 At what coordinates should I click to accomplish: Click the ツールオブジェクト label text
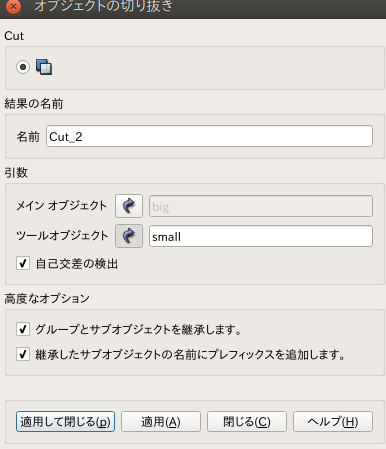62,236
